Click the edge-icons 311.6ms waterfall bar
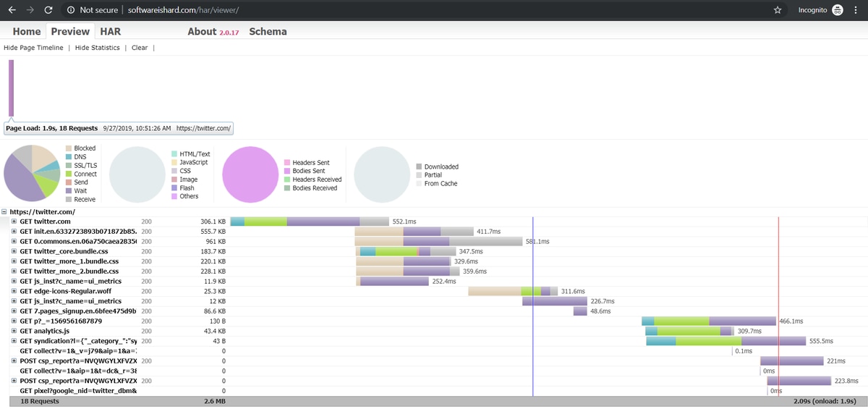This screenshot has height=409, width=868. pyautogui.click(x=513, y=291)
